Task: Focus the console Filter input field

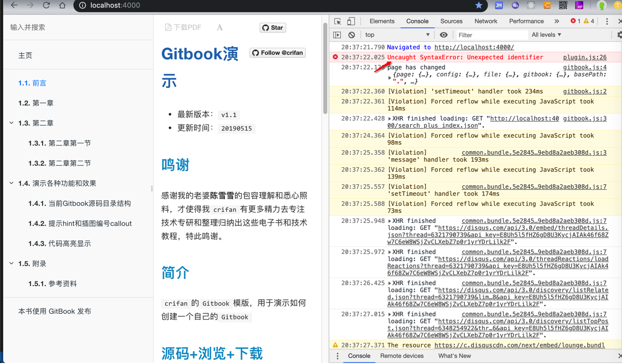Action: (491, 35)
